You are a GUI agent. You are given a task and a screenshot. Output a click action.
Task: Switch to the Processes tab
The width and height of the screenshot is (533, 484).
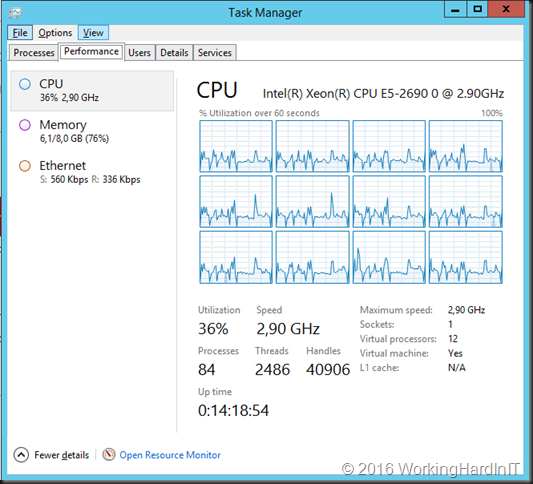click(x=34, y=53)
